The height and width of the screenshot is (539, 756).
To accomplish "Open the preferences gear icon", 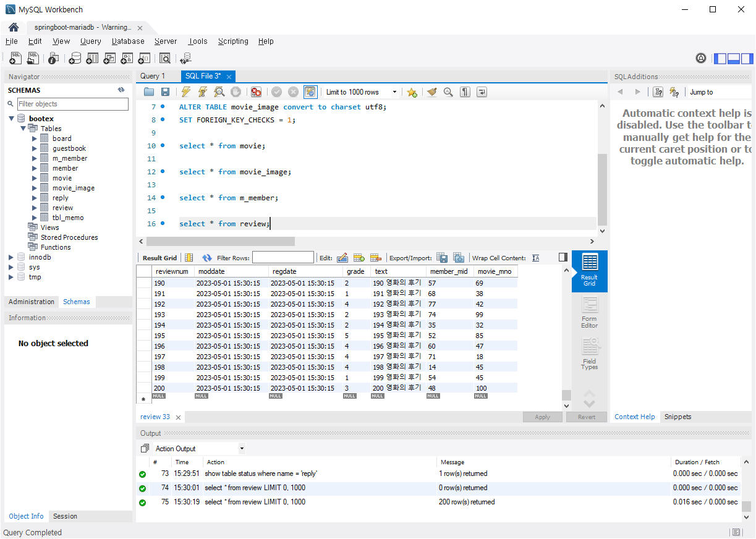I will pos(701,58).
